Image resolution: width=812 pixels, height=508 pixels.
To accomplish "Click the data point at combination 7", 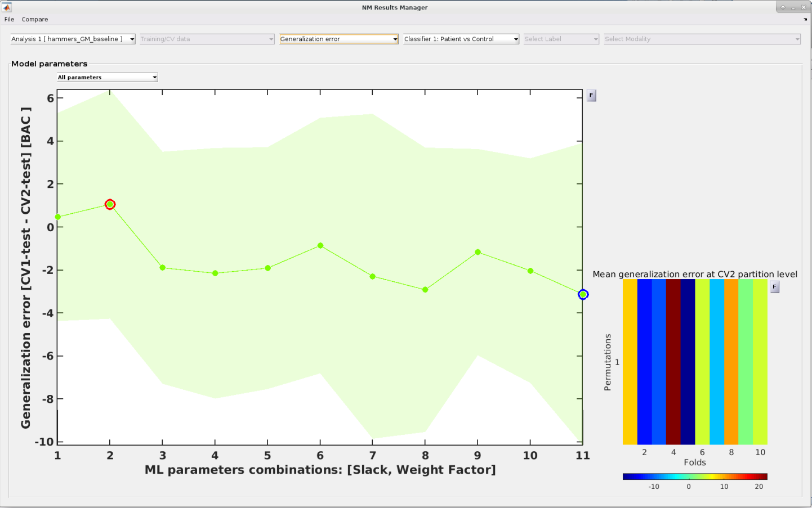I will tap(372, 277).
